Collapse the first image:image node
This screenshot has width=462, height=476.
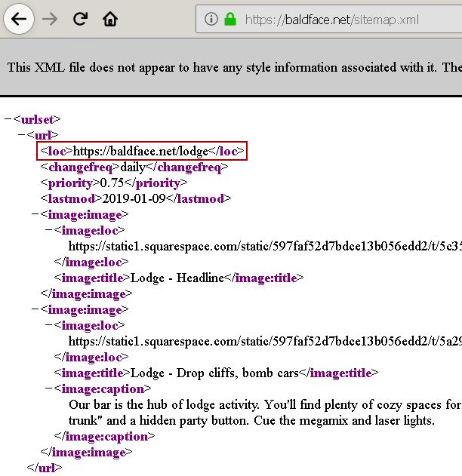(35, 214)
